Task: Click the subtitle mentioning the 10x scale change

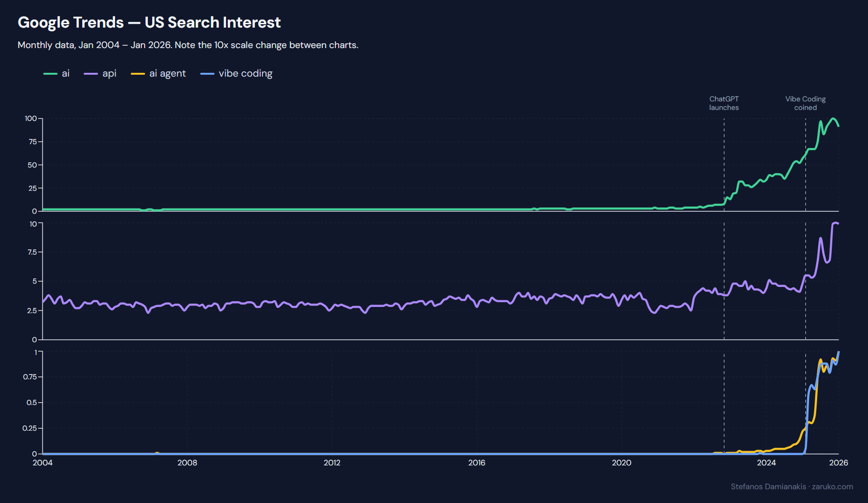Action: click(x=188, y=44)
